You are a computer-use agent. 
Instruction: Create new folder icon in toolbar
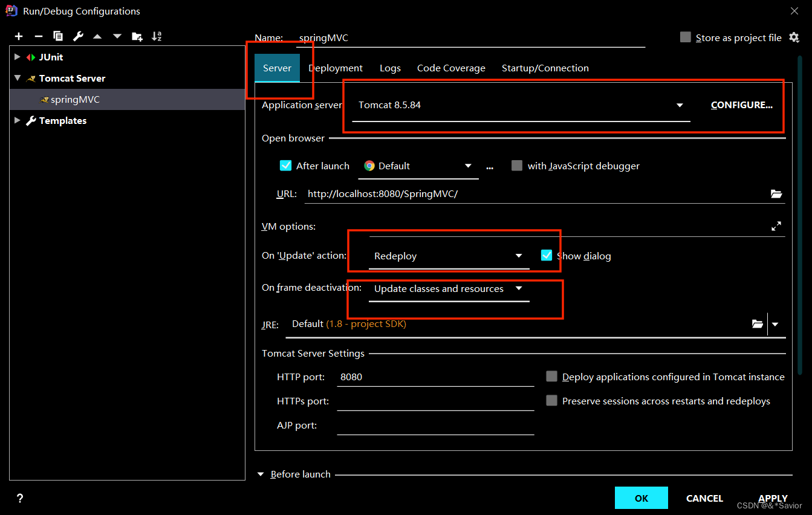[x=137, y=36]
